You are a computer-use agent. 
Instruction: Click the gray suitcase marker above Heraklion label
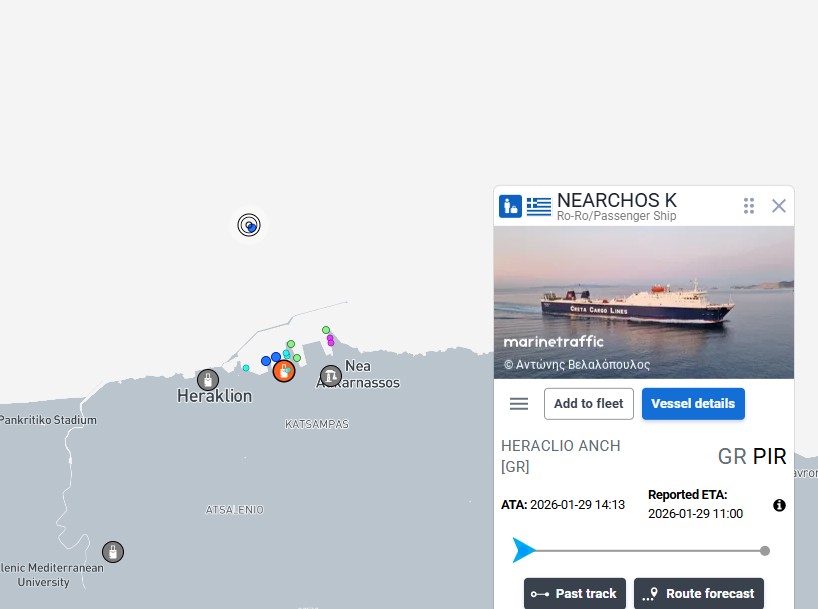[208, 380]
